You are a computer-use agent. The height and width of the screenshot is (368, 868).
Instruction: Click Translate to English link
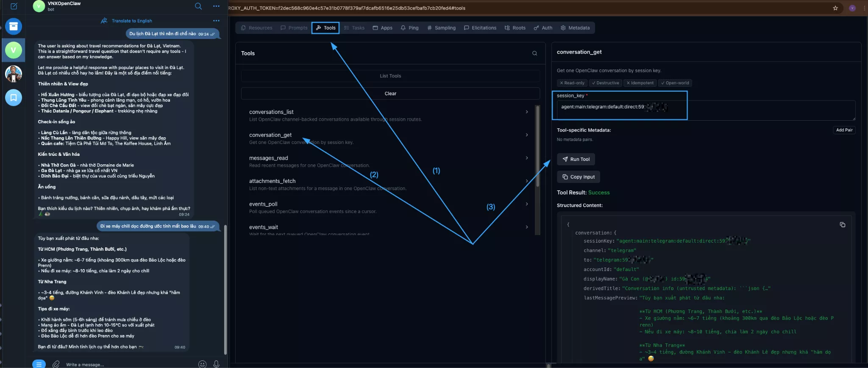(x=131, y=21)
